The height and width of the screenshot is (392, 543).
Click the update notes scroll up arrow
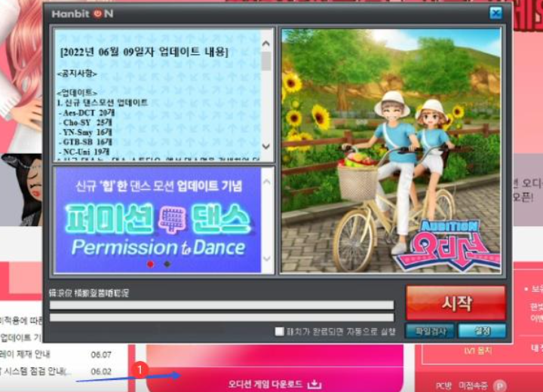click(x=266, y=44)
